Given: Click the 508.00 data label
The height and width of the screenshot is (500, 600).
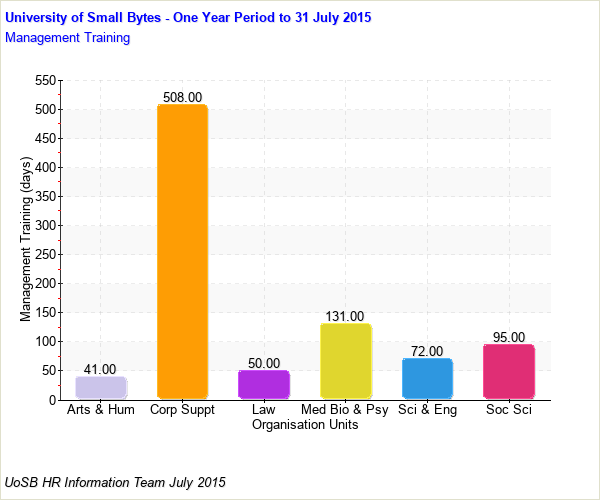Looking at the screenshot, I should 182,97.
